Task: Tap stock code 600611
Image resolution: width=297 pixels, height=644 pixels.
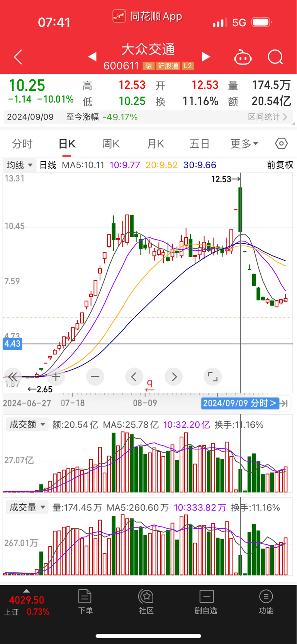Action: point(121,66)
